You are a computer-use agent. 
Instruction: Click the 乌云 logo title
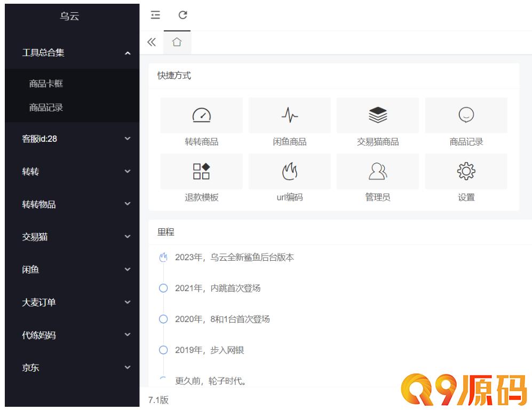(69, 16)
